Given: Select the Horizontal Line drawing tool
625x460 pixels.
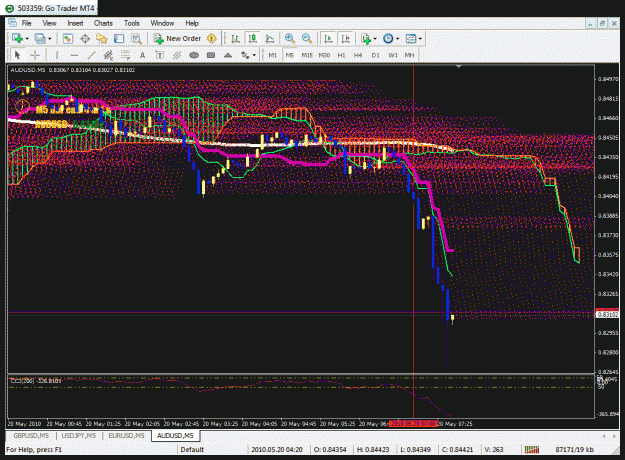Looking at the screenshot, I should click(74, 55).
